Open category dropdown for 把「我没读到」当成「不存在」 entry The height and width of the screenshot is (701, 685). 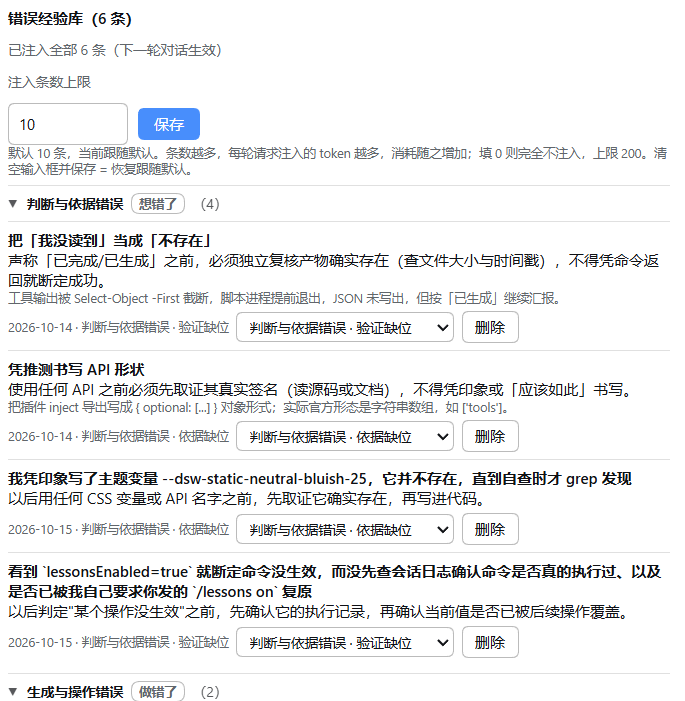pyautogui.click(x=345, y=328)
